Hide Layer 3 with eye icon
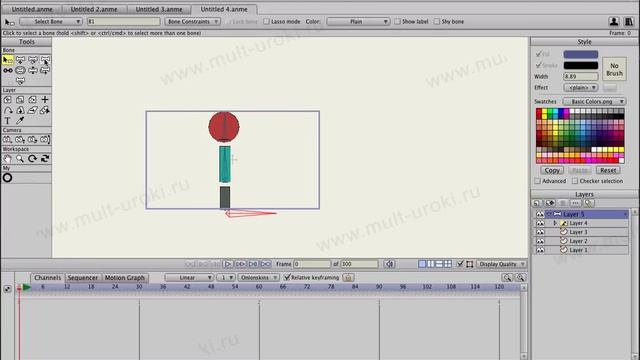Screen dimensions: 640x360 coord(540,232)
